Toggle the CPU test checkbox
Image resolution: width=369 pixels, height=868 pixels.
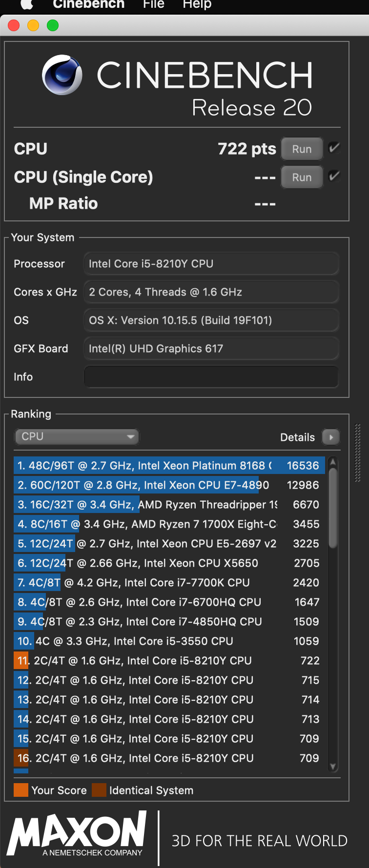(x=334, y=148)
